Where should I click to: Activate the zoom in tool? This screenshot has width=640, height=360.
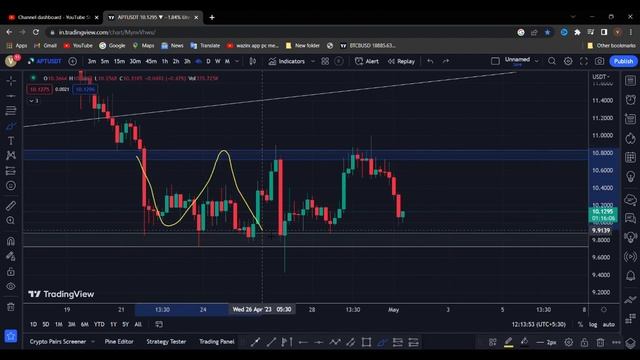tap(11, 220)
